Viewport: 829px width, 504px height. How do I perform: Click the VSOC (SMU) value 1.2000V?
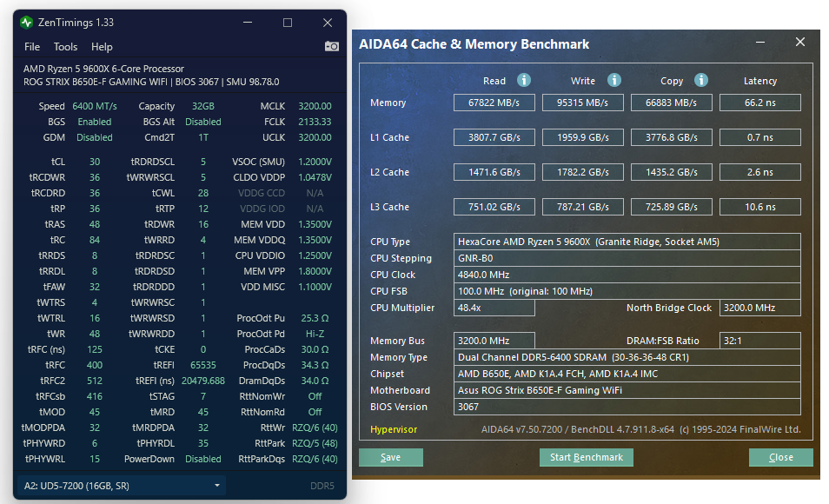(x=315, y=162)
